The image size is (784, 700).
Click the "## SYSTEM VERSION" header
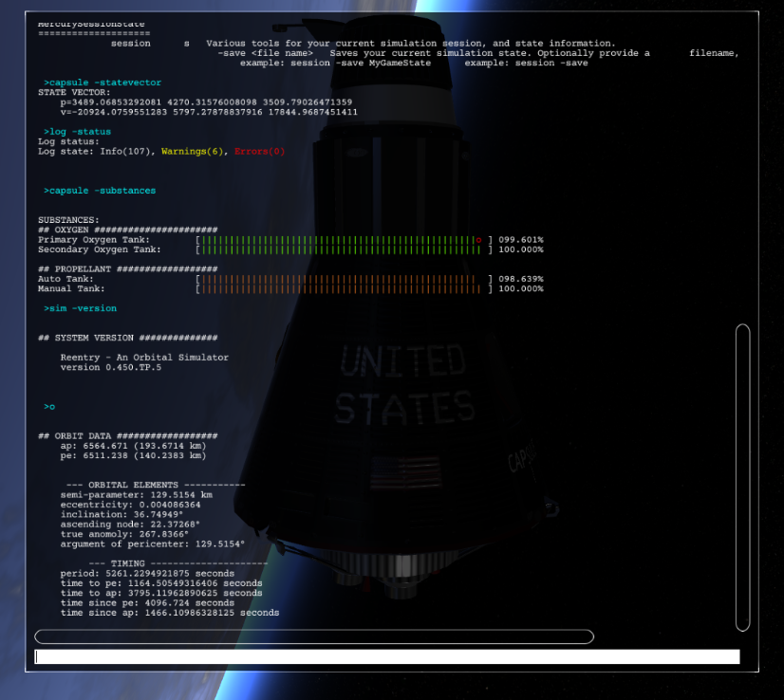click(x=127, y=339)
